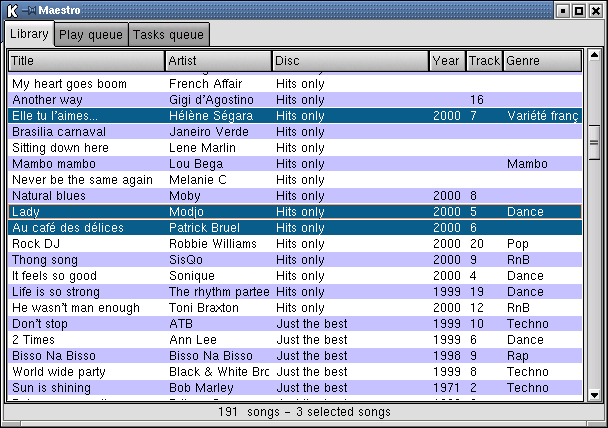Click artist 'Moby'
This screenshot has height=428, width=608.
click(x=185, y=196)
